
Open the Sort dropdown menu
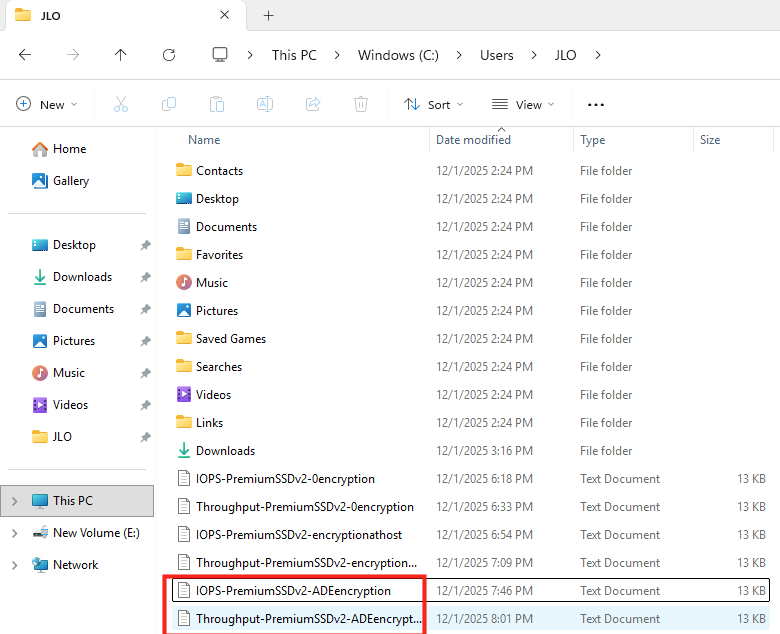point(433,104)
